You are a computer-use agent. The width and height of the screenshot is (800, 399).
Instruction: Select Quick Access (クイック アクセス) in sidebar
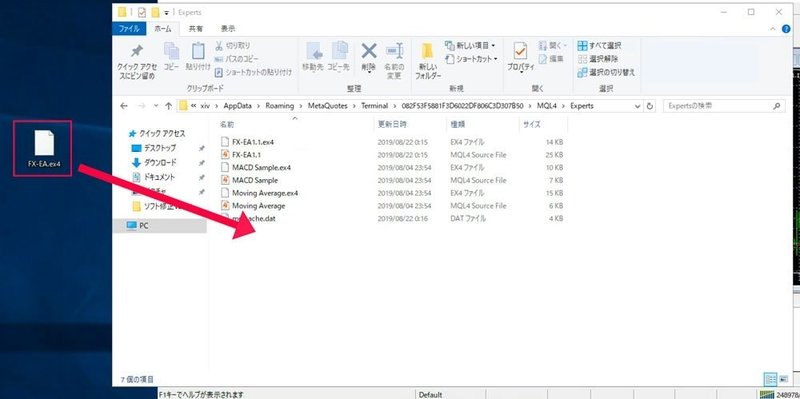pos(157,134)
